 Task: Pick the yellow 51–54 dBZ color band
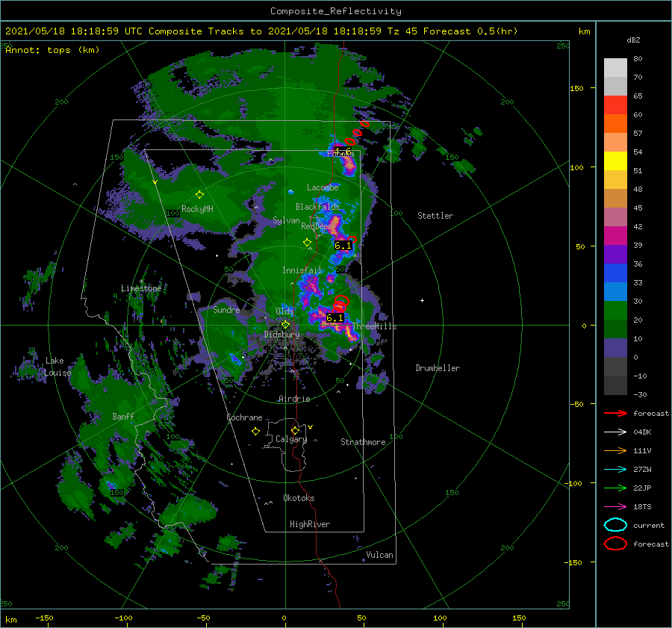click(615, 161)
